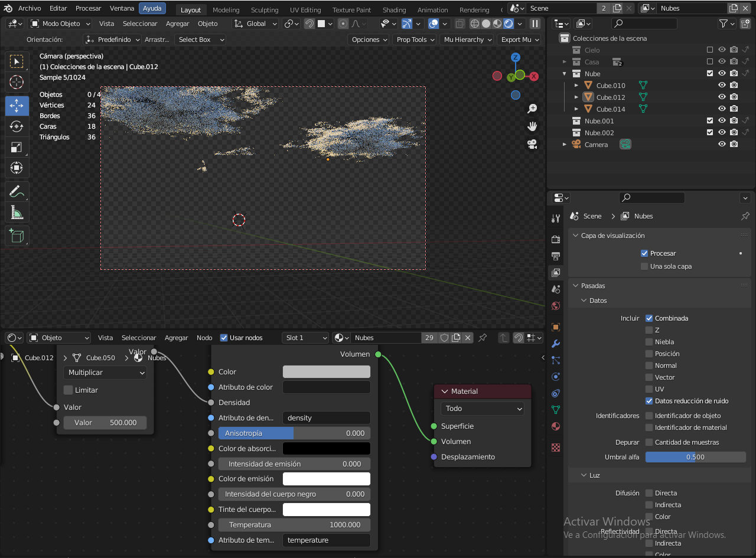756x558 pixels.
Task: Select the Scale tool
Action: tap(17, 147)
